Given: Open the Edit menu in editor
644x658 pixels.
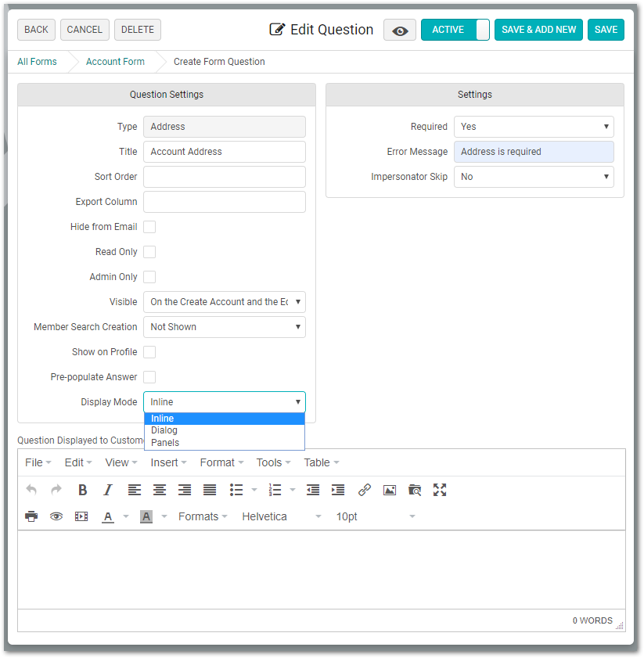Looking at the screenshot, I should 78,462.
